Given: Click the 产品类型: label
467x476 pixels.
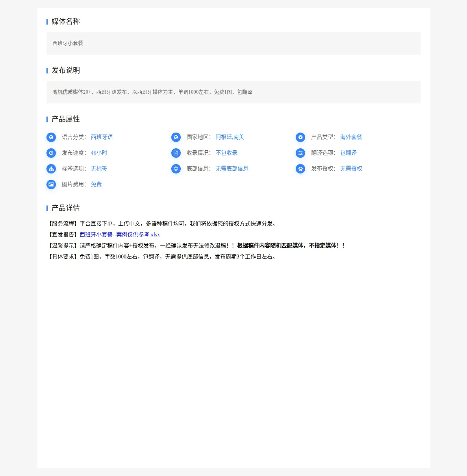Looking at the screenshot, I should tap(324, 137).
